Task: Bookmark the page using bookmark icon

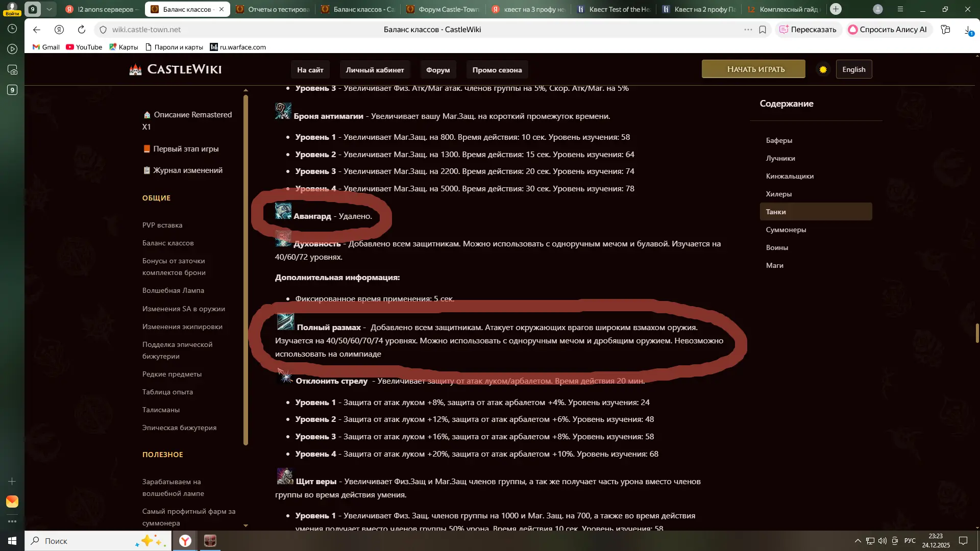Action: [763, 30]
